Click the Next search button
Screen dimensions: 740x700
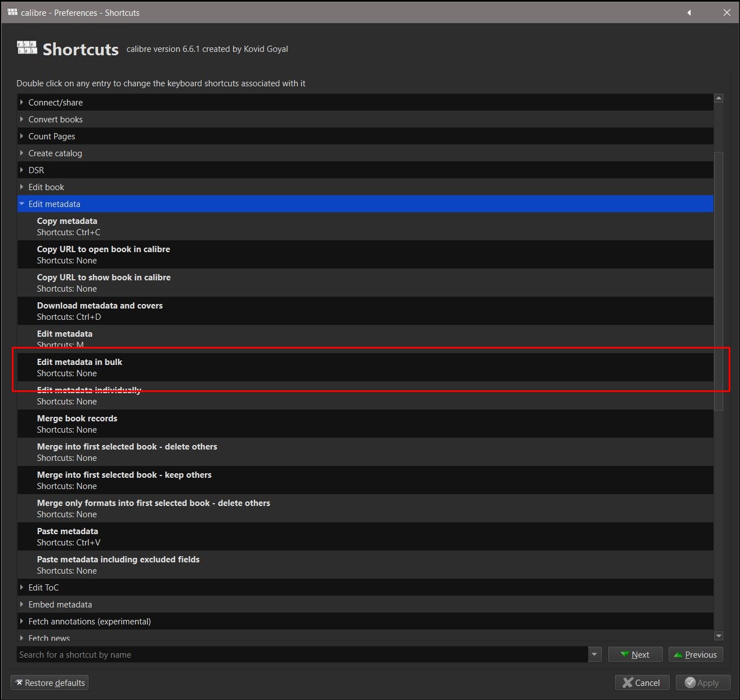pyautogui.click(x=635, y=654)
